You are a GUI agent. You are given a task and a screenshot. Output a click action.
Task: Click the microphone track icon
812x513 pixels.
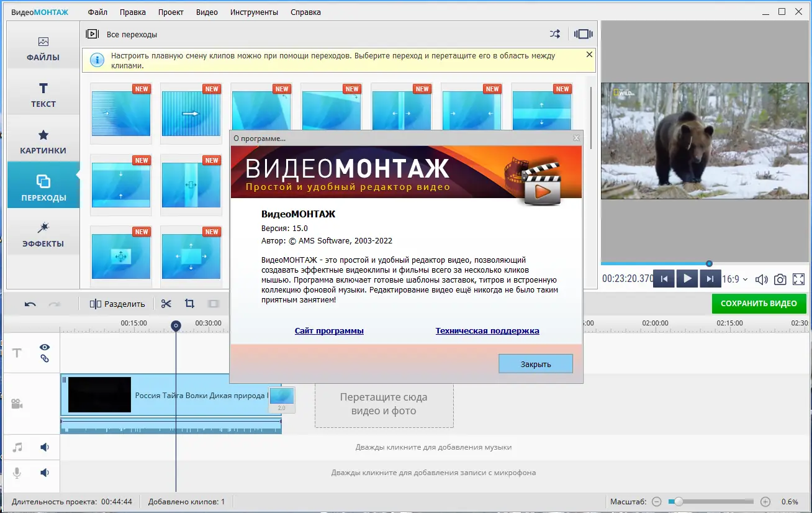pos(17,473)
